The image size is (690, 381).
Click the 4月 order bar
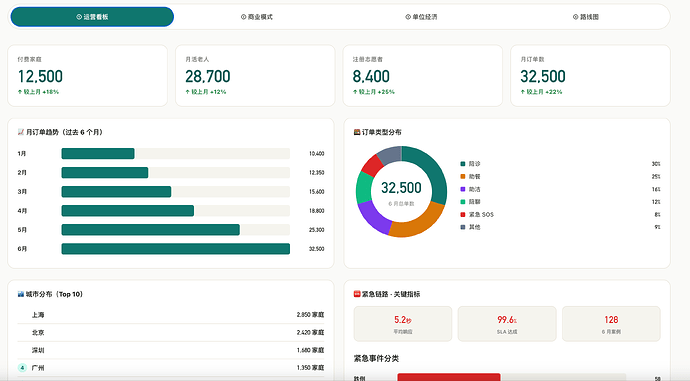pyautogui.click(x=128, y=211)
